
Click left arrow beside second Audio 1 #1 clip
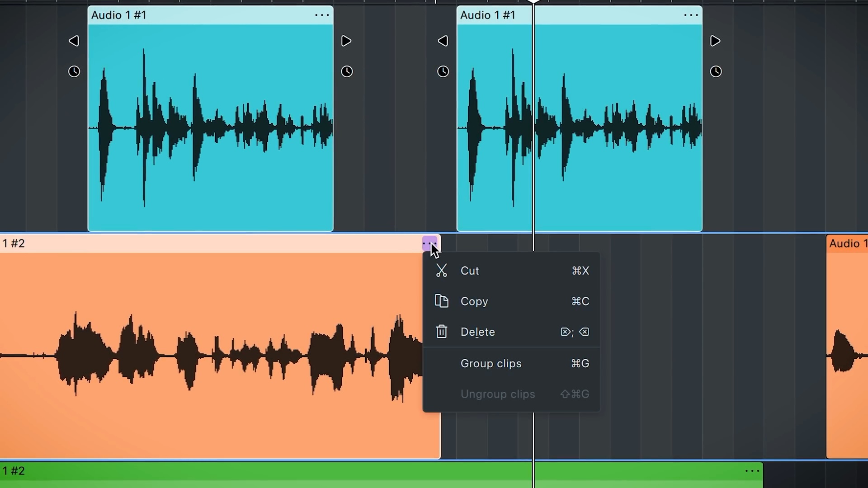pos(443,41)
